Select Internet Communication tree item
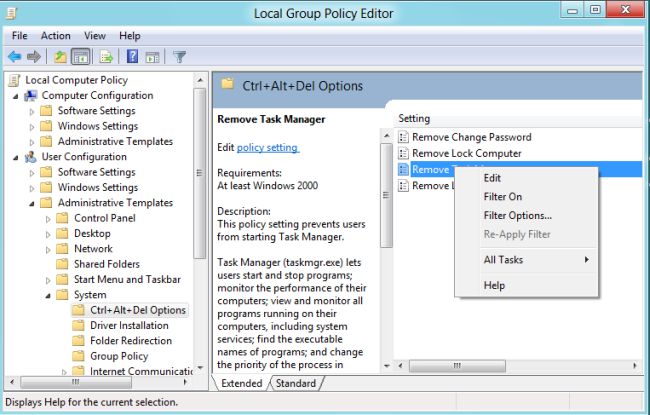Viewport: 650px width, 415px height. point(141,371)
